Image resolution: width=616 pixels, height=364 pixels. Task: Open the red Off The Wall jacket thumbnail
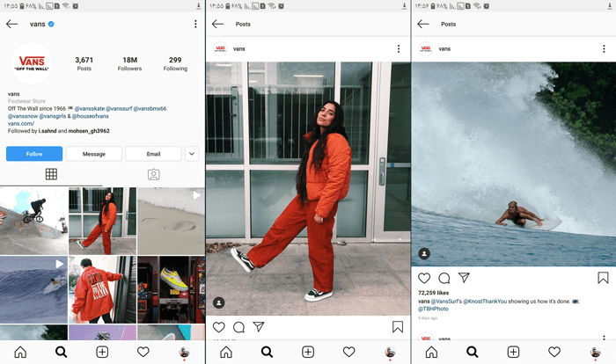103,289
